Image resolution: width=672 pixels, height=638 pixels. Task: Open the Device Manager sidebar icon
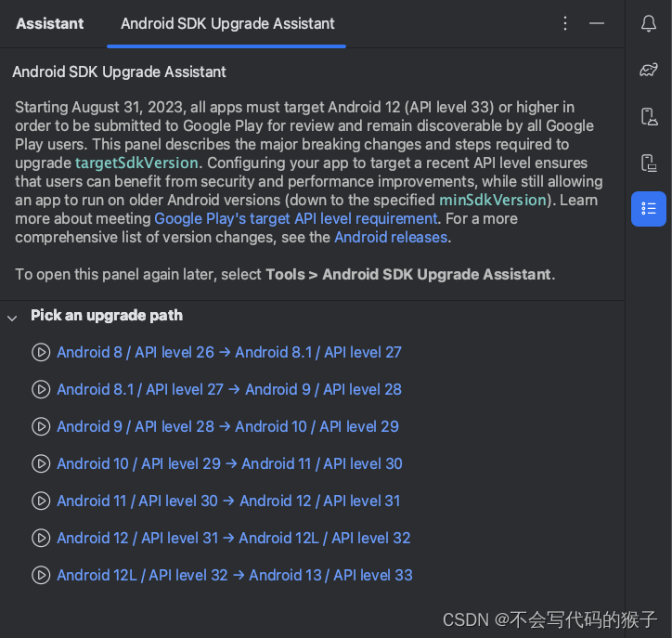click(649, 116)
